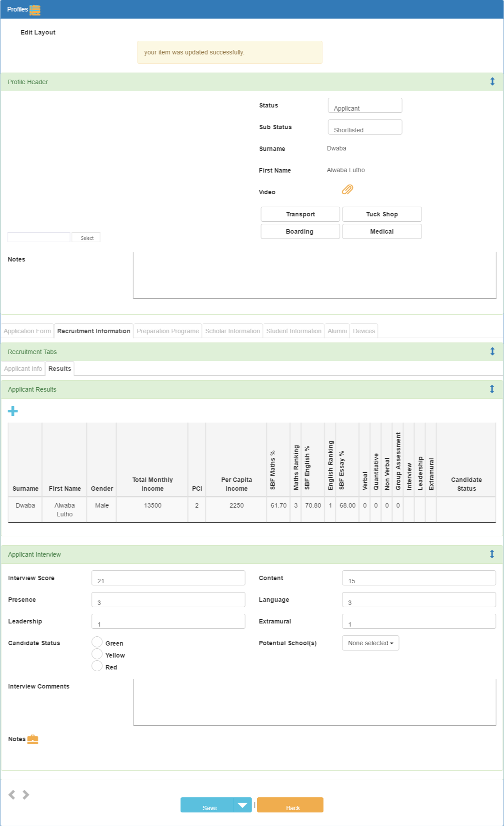Viewport: 504px width, 835px height.
Task: Collapse the Applicant Results section arrow
Action: point(492,389)
